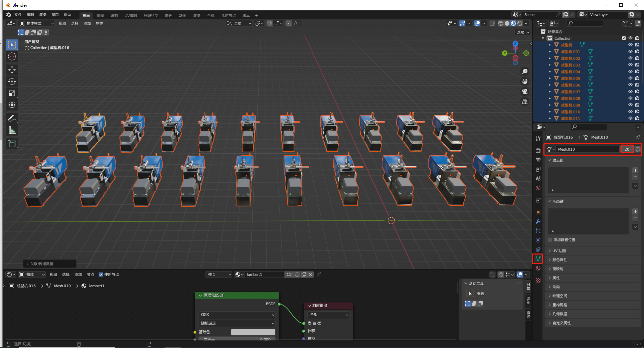Open the Material properties tab icon
Image resolution: width=644 pixels, height=348 pixels.
pos(538,268)
